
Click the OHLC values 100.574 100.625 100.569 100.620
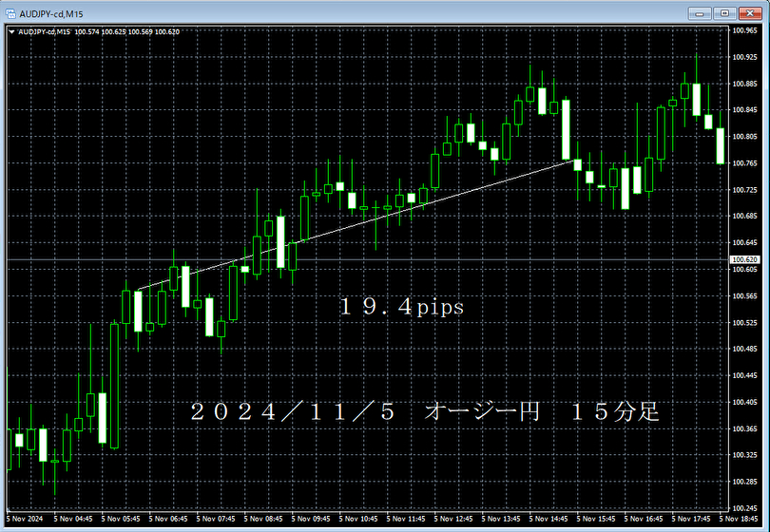pyautogui.click(x=127, y=32)
